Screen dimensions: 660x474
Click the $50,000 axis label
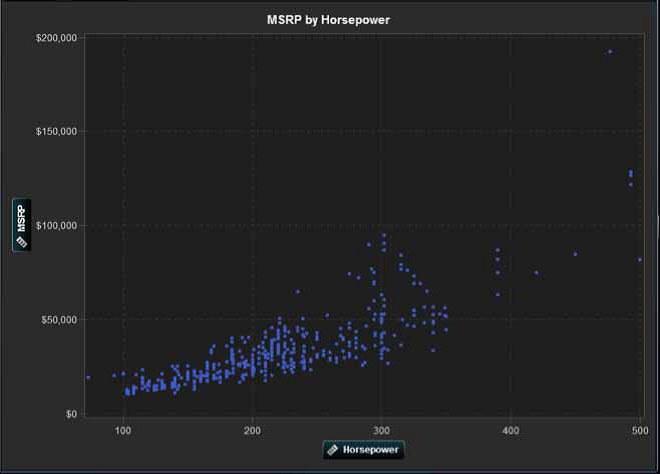[59, 320]
